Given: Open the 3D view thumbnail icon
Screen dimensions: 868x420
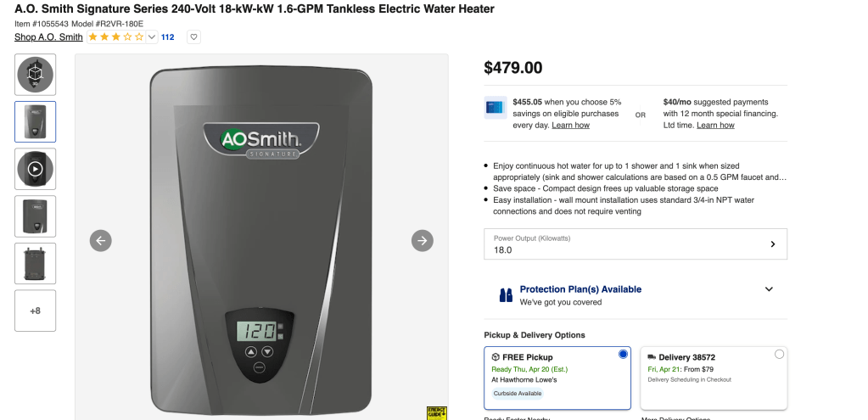Looking at the screenshot, I should [35, 75].
